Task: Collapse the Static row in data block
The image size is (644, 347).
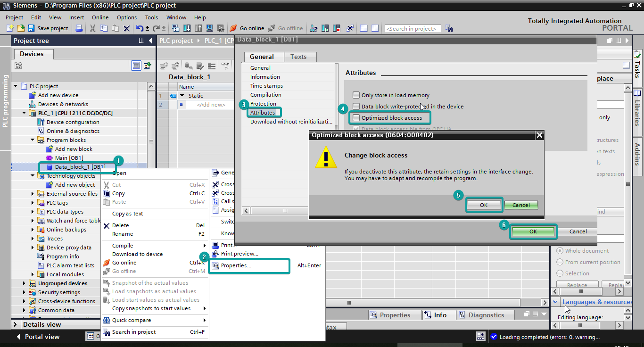Action: [182, 96]
